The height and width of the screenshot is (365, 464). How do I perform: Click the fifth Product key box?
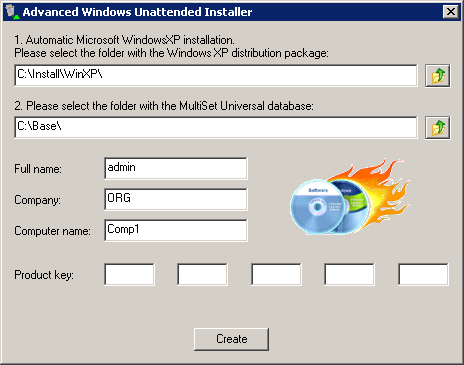tap(423, 274)
